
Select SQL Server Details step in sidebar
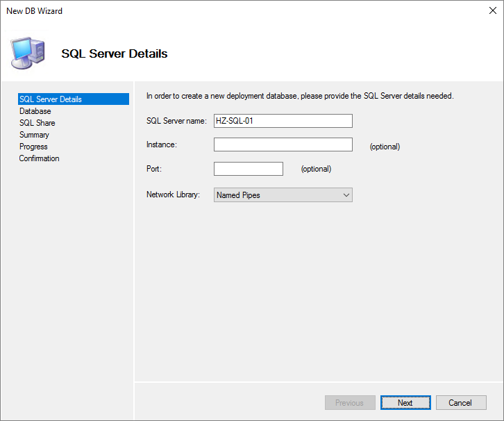(51, 99)
